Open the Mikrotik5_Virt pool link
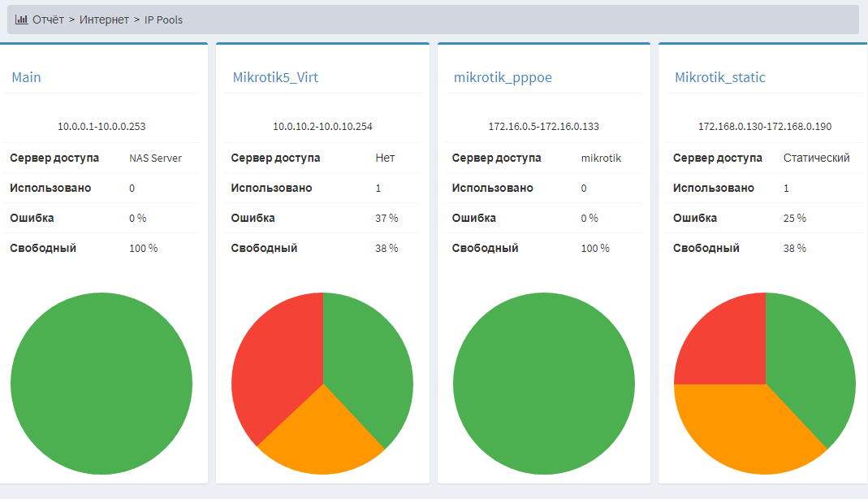 275,78
